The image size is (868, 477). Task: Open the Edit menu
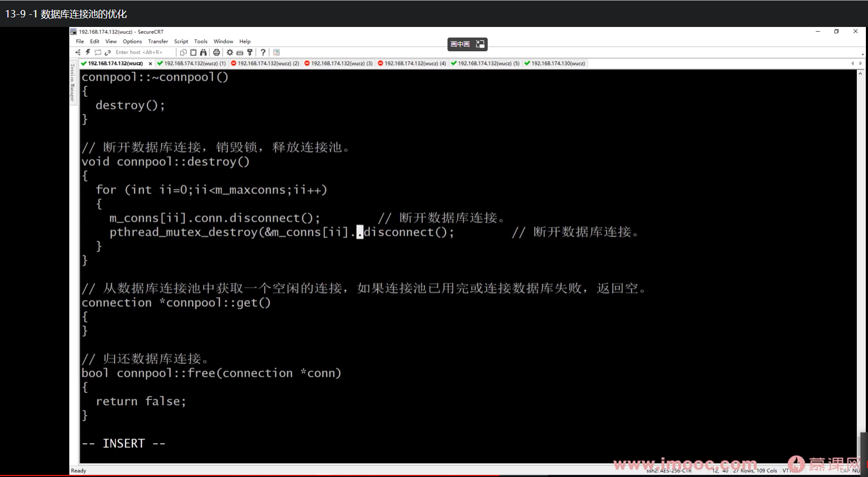coord(95,41)
